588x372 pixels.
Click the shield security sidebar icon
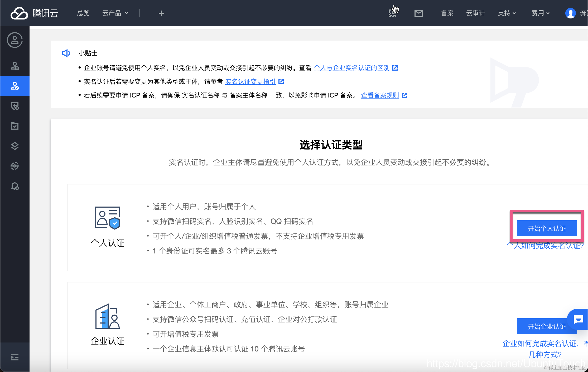(15, 106)
